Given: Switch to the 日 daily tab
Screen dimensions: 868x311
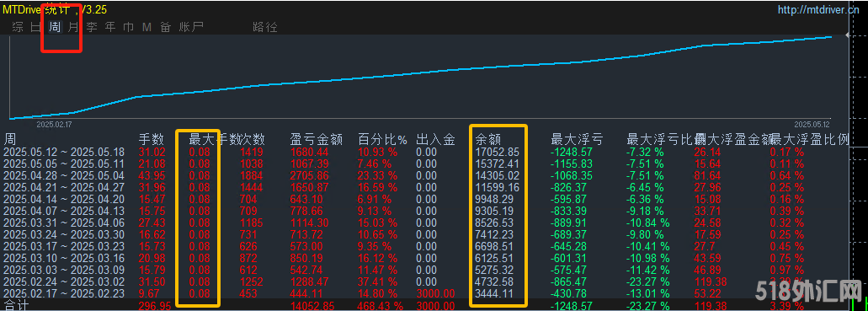Looking at the screenshot, I should tap(36, 27).
